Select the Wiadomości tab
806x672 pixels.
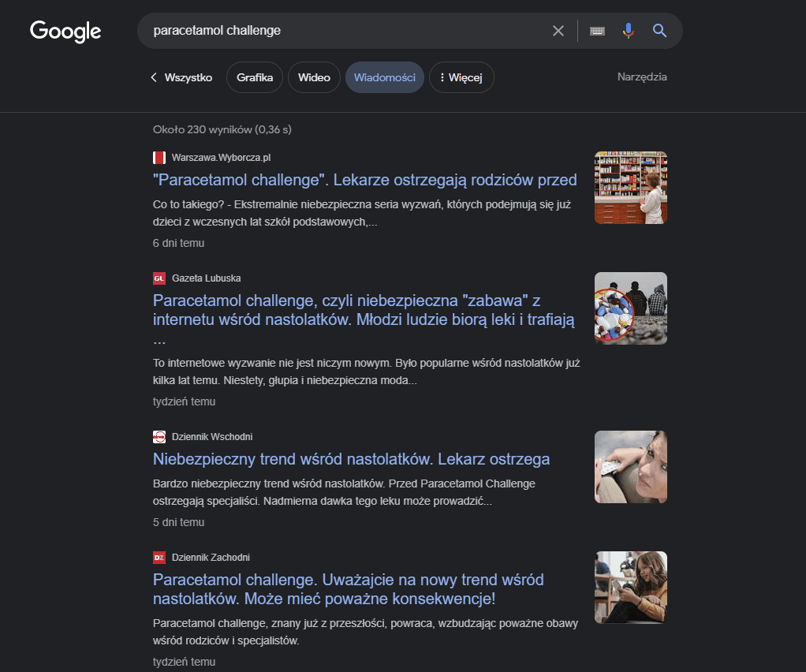(x=385, y=77)
